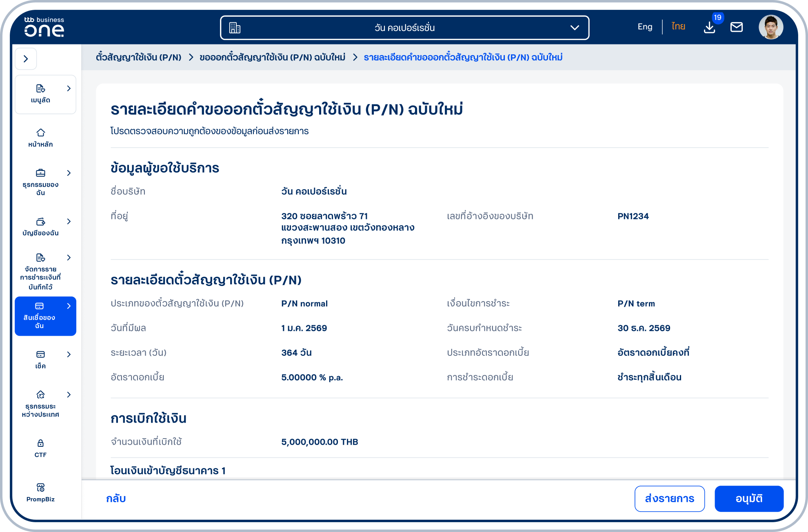Select company name วัน คอเปอร์เรชั่น value
This screenshot has height=532, width=808.
tap(314, 191)
